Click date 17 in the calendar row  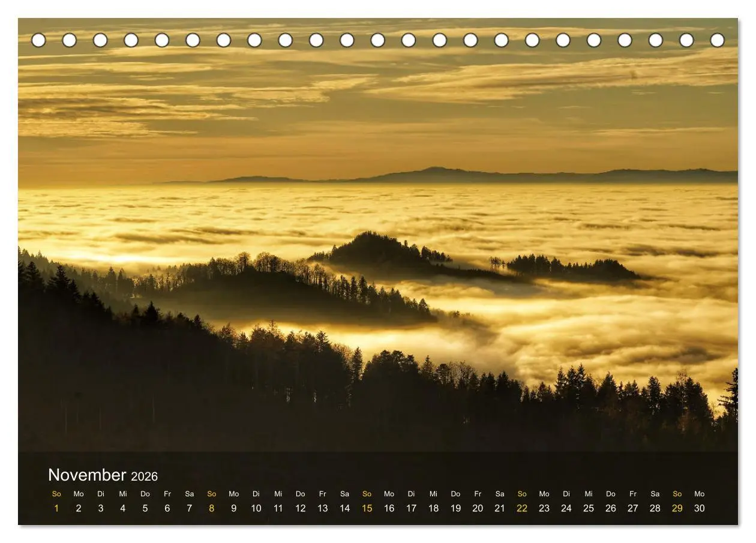pyautogui.click(x=412, y=508)
